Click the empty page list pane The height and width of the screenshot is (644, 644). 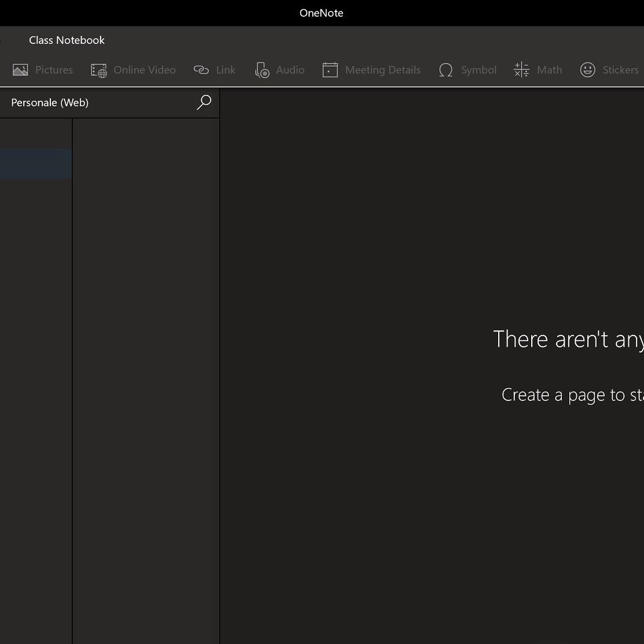click(146, 347)
